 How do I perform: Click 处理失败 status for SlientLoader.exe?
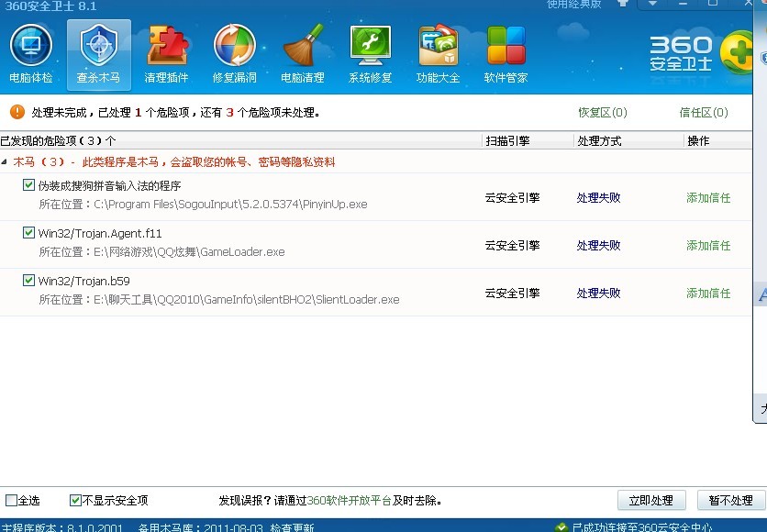coord(598,293)
